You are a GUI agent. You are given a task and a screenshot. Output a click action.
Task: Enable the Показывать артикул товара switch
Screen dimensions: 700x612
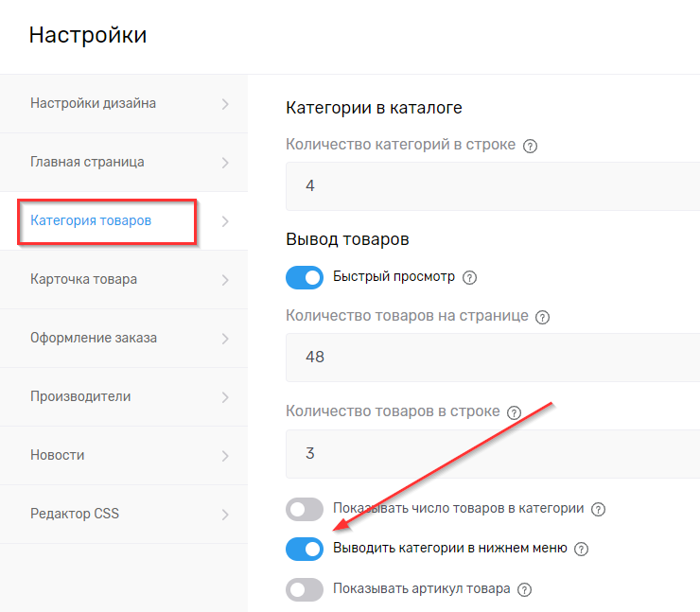pos(305,589)
